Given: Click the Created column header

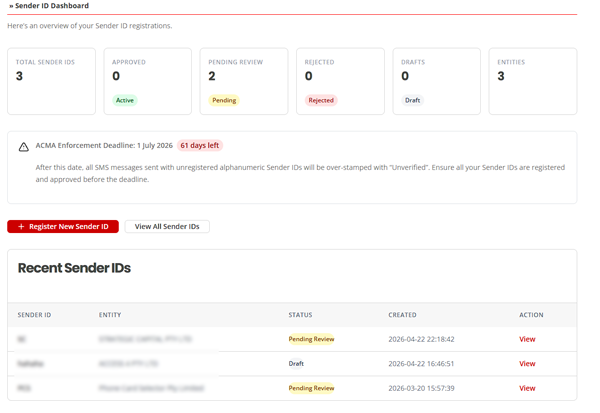Looking at the screenshot, I should pyautogui.click(x=402, y=315).
